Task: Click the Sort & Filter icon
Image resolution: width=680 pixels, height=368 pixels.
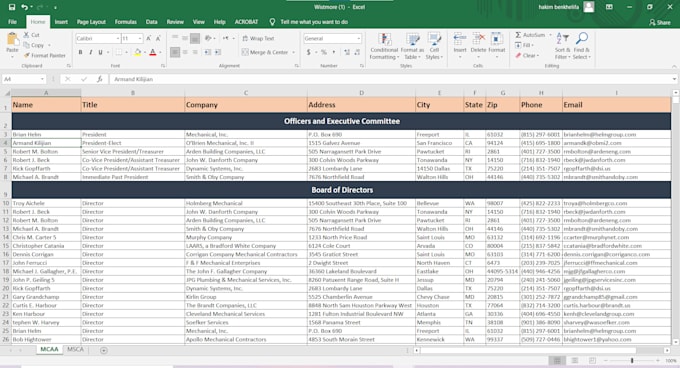Action: pyautogui.click(x=562, y=39)
